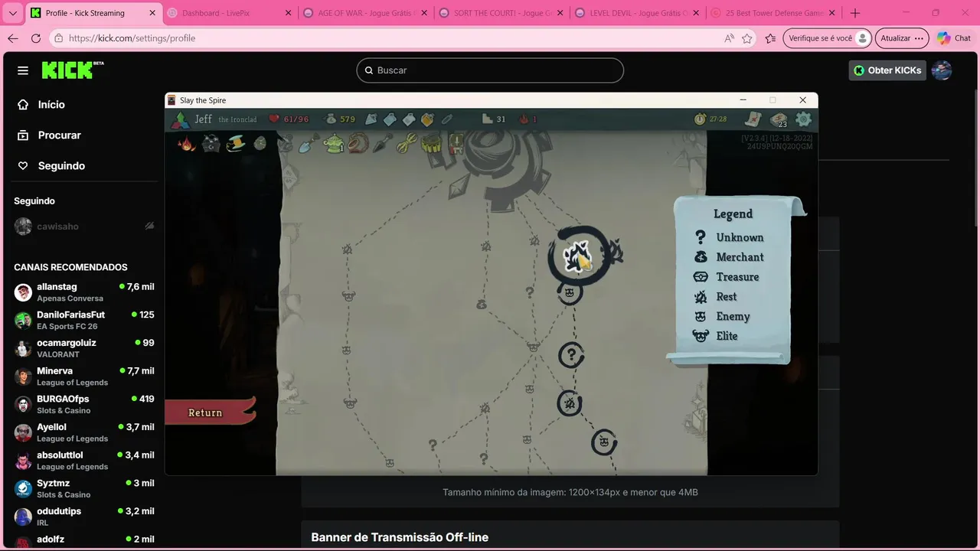Reload the page with refresh icon
The height and width of the screenshot is (551, 980).
pyautogui.click(x=36, y=38)
